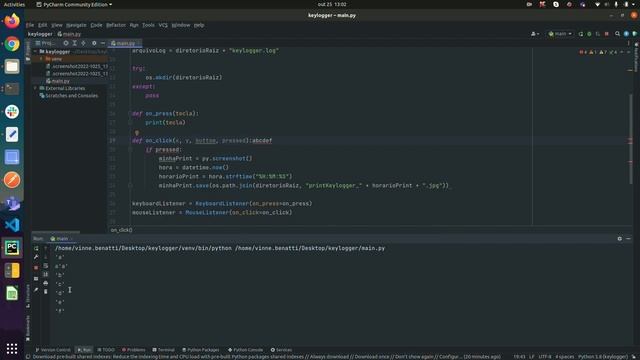Expand External Libraries node
640x360 pixels.
tap(36, 88)
